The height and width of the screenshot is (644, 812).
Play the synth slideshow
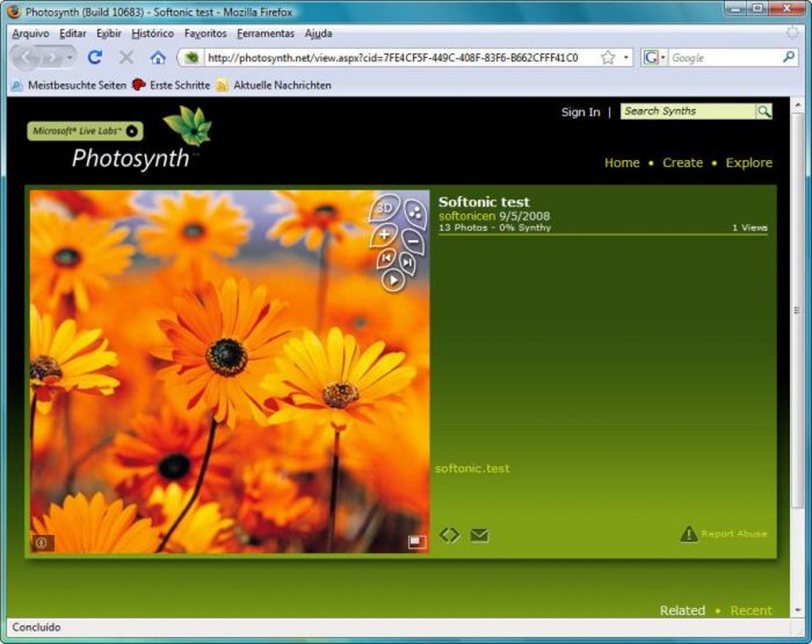pos(393,280)
